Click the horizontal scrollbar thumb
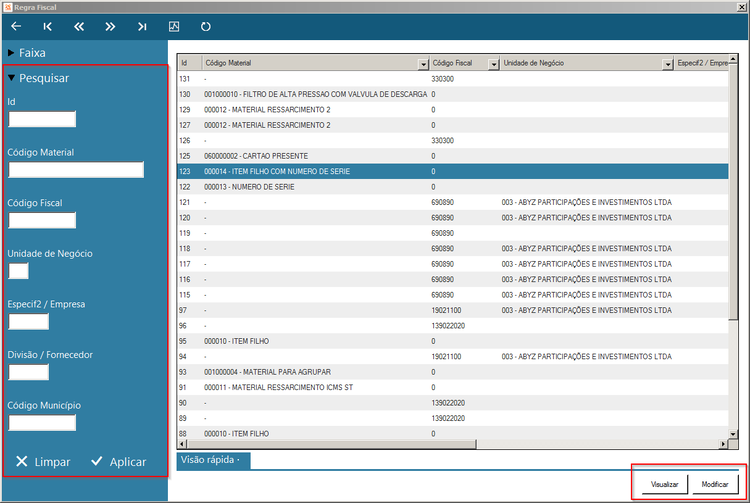Screen dimensions: 750x503 tap(331, 444)
